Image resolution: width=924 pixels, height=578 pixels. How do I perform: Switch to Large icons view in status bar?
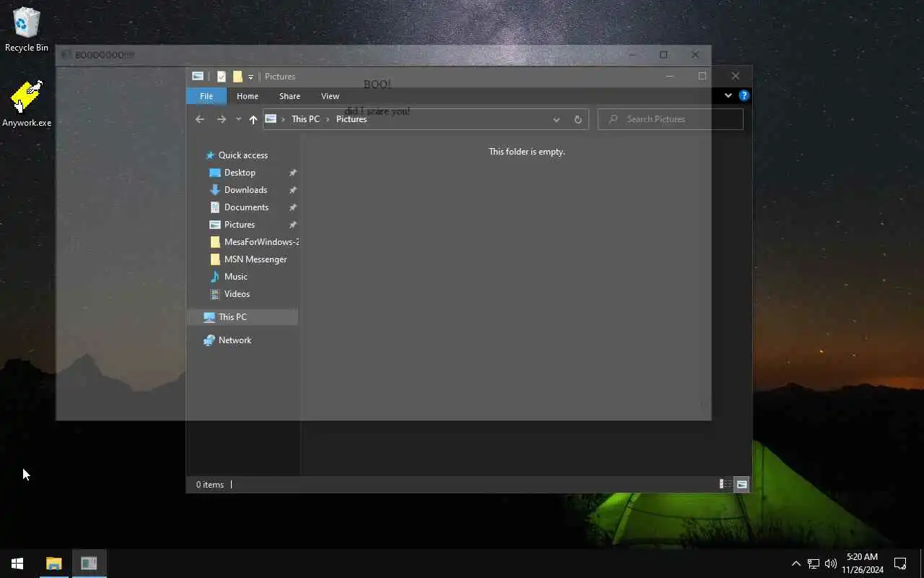tap(741, 484)
